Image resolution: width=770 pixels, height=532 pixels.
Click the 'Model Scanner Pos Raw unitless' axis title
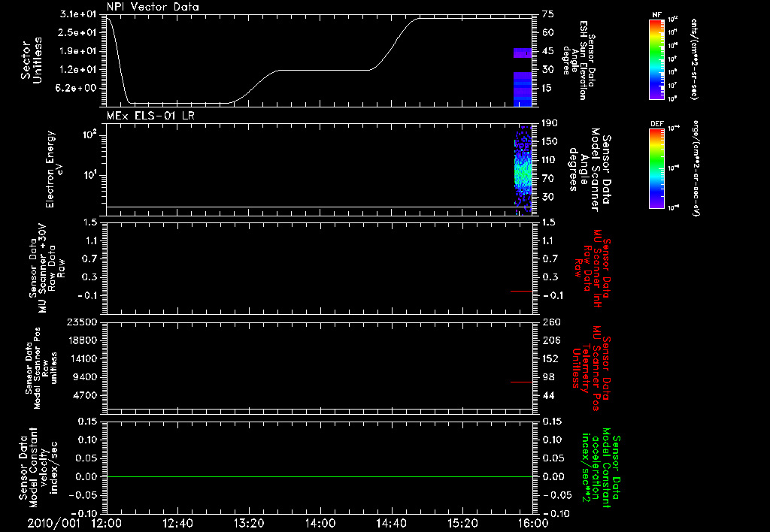click(41, 368)
